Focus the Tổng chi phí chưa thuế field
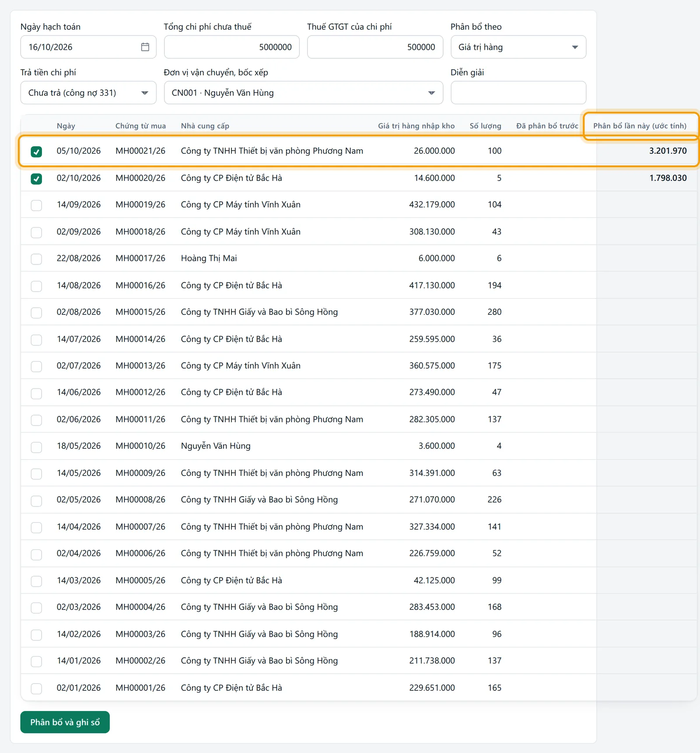 (x=232, y=47)
